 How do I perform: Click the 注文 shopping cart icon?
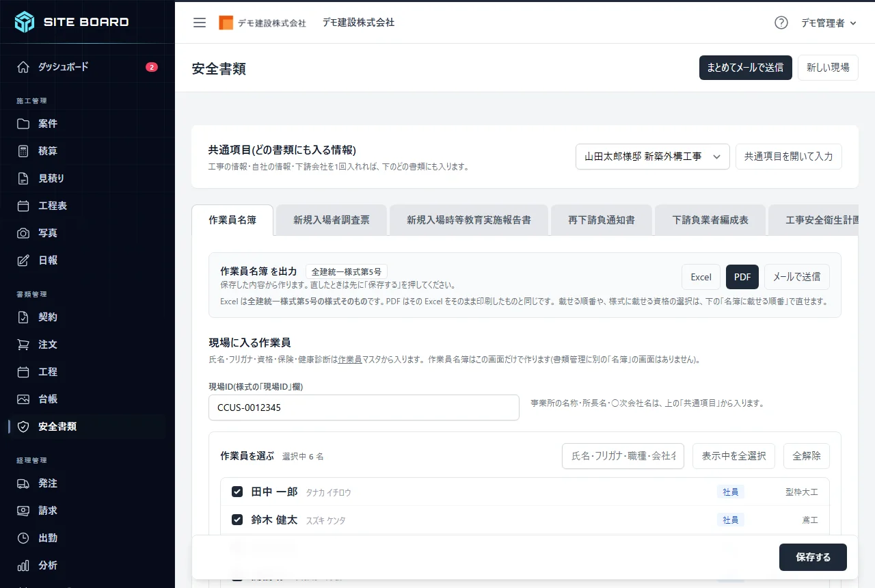pyautogui.click(x=23, y=345)
